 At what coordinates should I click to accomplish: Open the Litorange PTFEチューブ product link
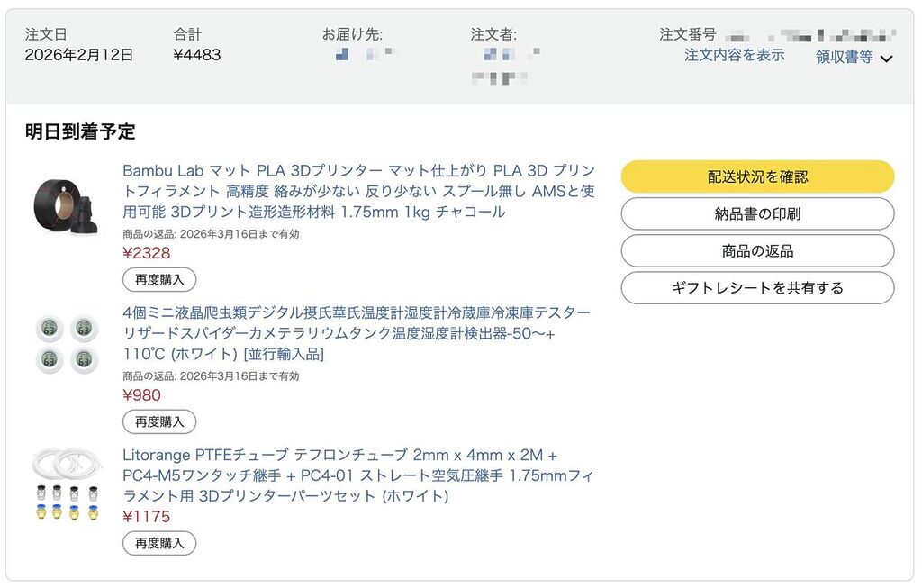(x=357, y=475)
